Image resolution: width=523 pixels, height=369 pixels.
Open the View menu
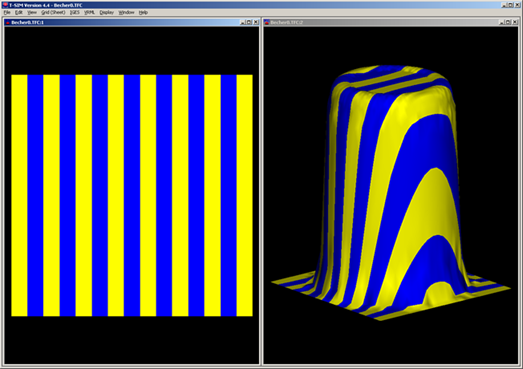[32, 12]
